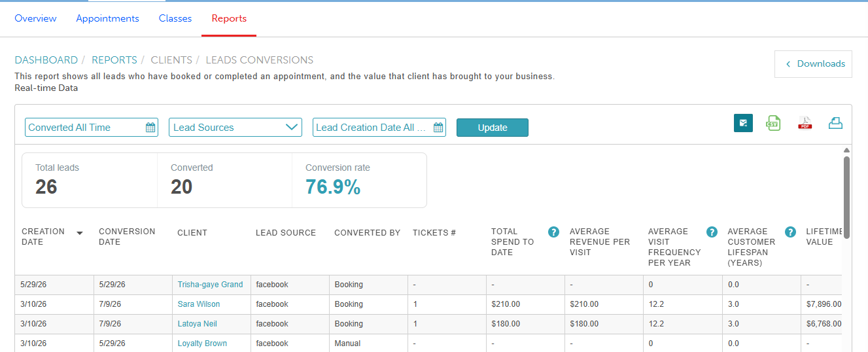Print the leads conversions report

[x=835, y=123]
